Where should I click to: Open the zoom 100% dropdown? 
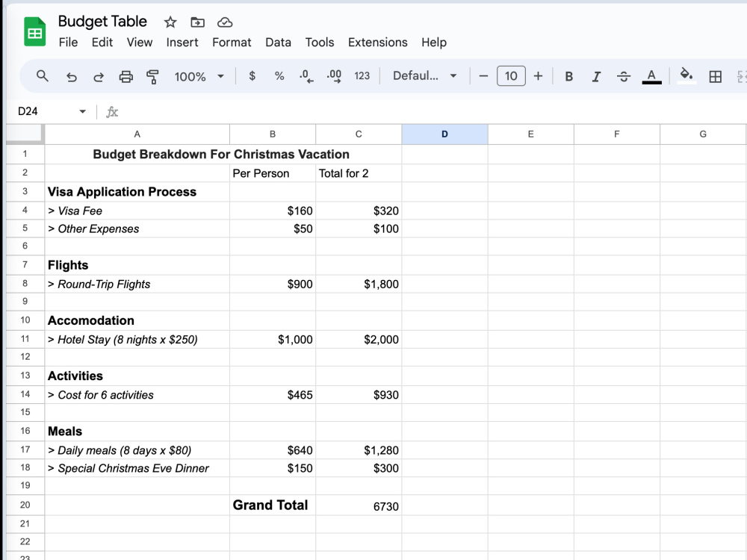coord(199,76)
